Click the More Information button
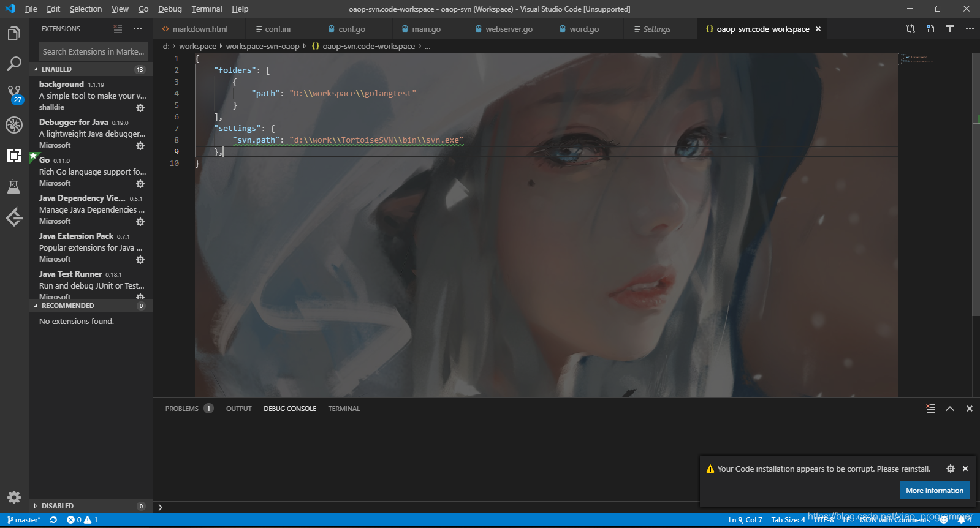Image resolution: width=980 pixels, height=528 pixels. pyautogui.click(x=934, y=490)
